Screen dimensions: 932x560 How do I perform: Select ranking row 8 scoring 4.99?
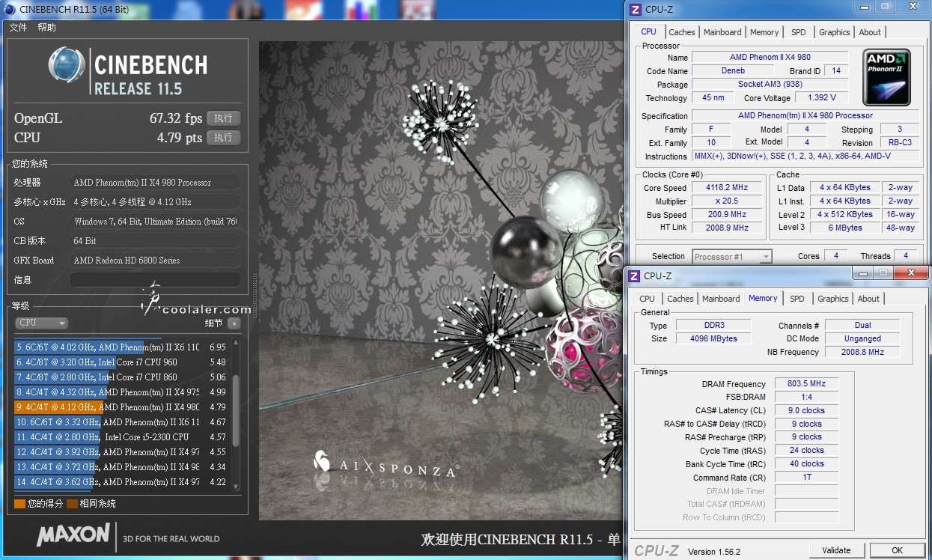click(121, 392)
